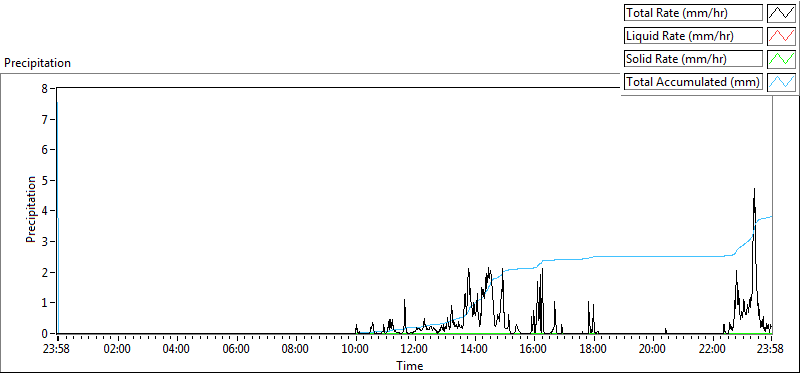Click the 2 value on the y-axis
The image size is (800, 373).
44,272
